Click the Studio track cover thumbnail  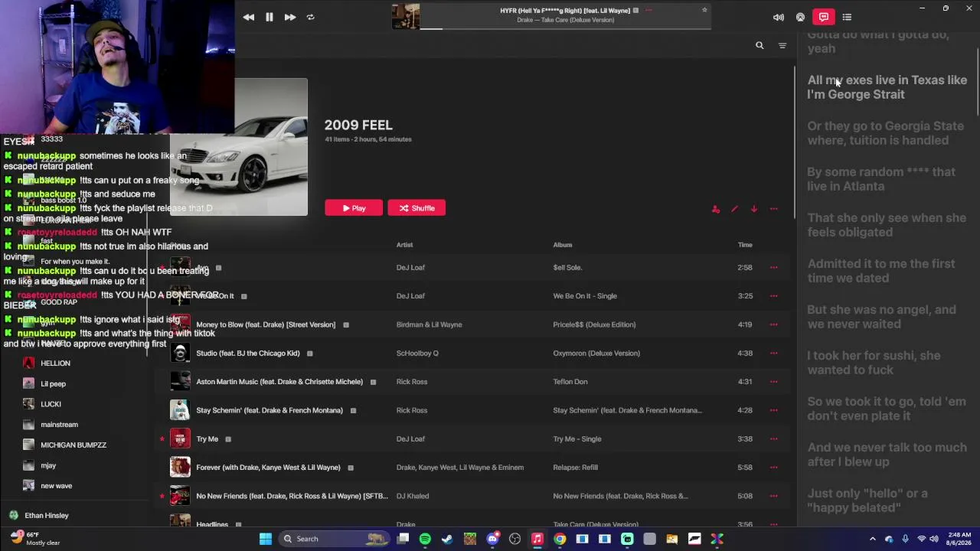pyautogui.click(x=180, y=353)
